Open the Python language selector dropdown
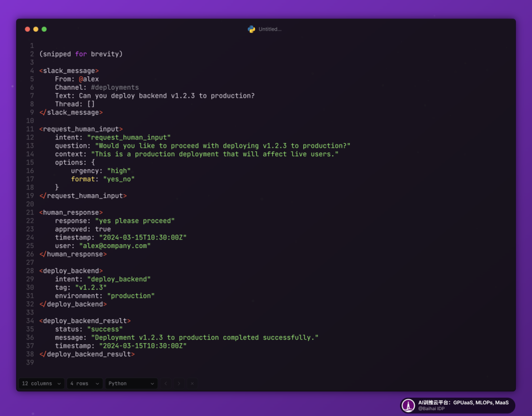 [x=131, y=383]
